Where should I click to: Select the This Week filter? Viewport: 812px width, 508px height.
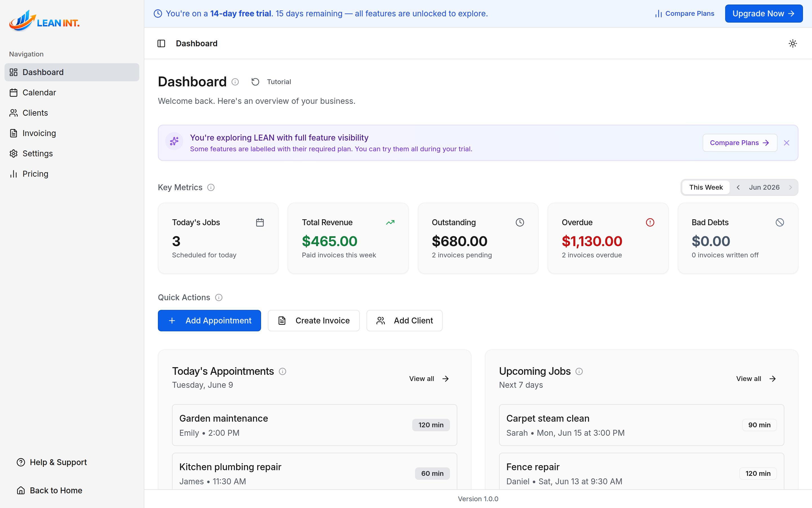coord(706,187)
